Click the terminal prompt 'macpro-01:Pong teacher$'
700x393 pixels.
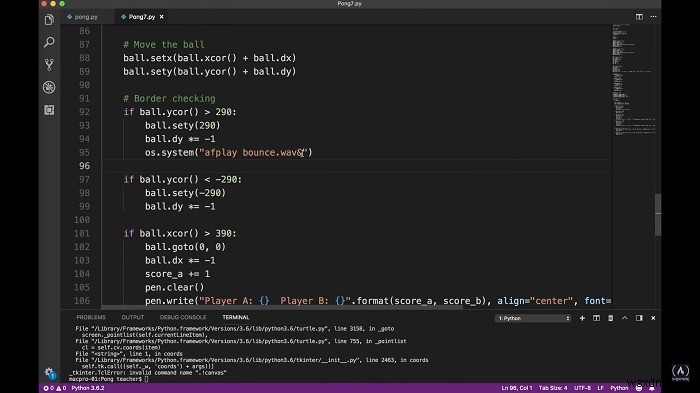click(105, 379)
